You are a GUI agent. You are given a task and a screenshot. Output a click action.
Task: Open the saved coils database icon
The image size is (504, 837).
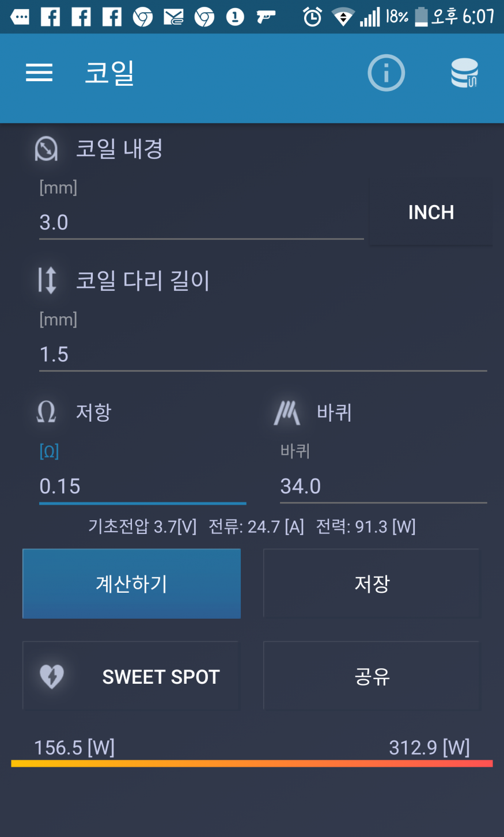tap(464, 73)
